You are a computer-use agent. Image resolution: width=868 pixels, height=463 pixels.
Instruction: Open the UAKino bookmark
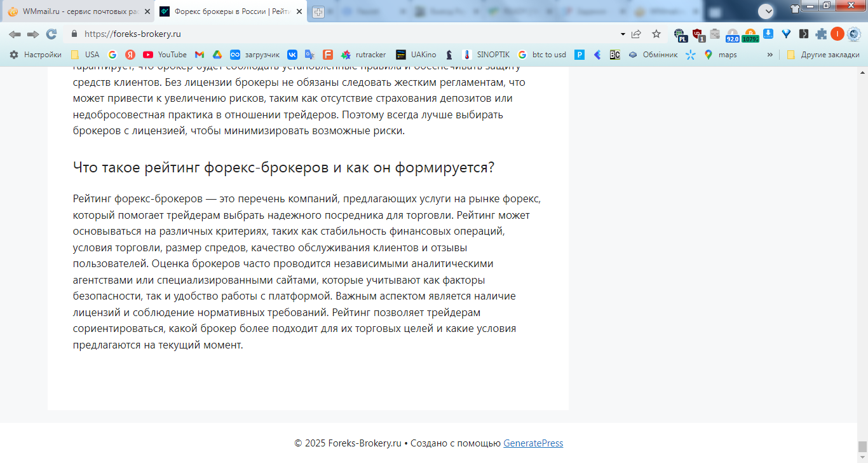416,55
